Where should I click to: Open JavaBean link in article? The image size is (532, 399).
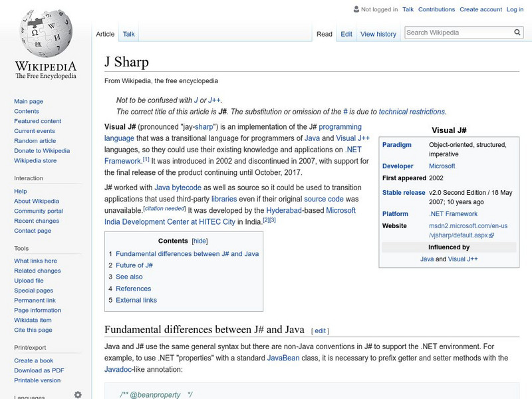pyautogui.click(x=283, y=358)
